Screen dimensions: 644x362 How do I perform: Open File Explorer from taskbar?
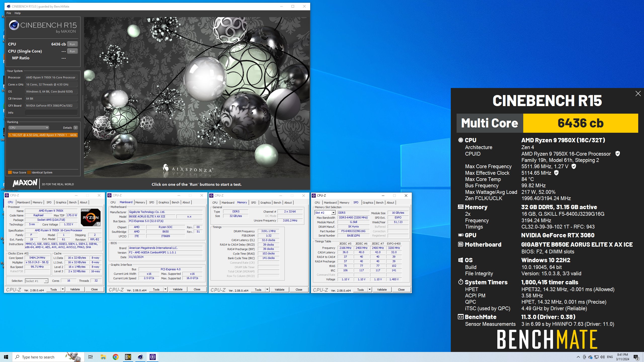click(103, 357)
